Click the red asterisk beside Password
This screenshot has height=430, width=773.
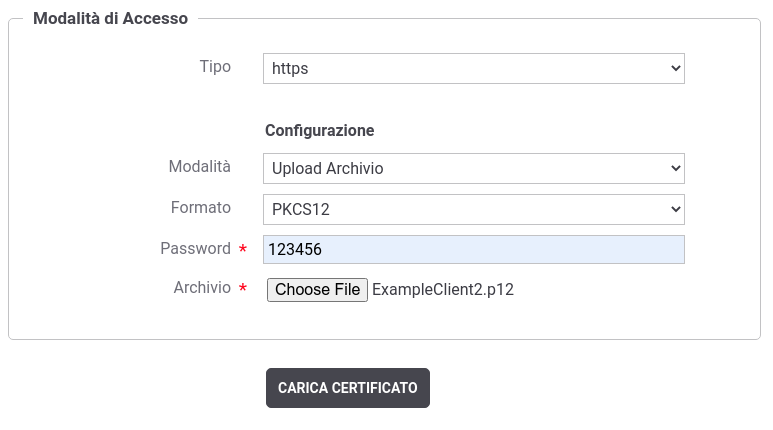coord(243,248)
